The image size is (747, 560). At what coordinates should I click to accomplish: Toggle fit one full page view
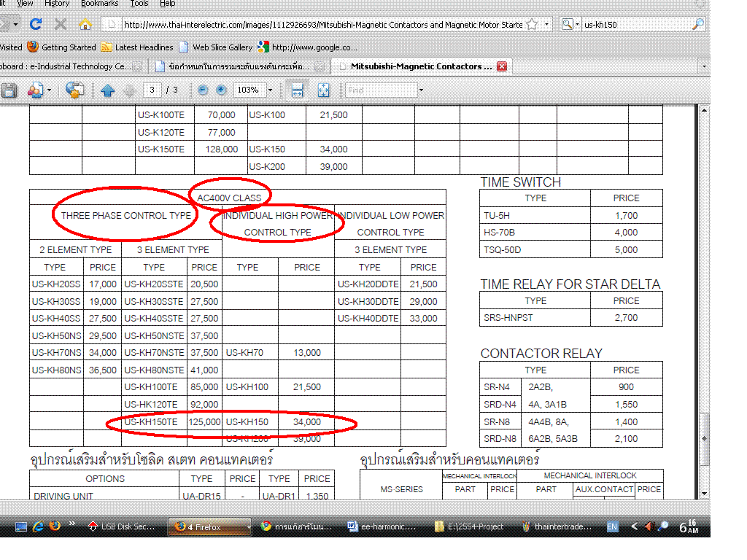(x=324, y=90)
